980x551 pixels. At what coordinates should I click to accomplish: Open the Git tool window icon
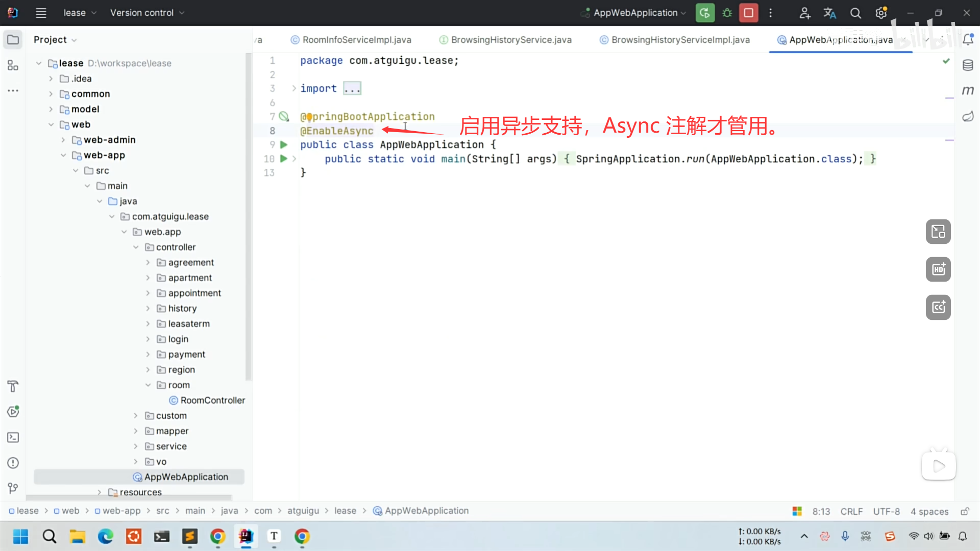[13, 488]
